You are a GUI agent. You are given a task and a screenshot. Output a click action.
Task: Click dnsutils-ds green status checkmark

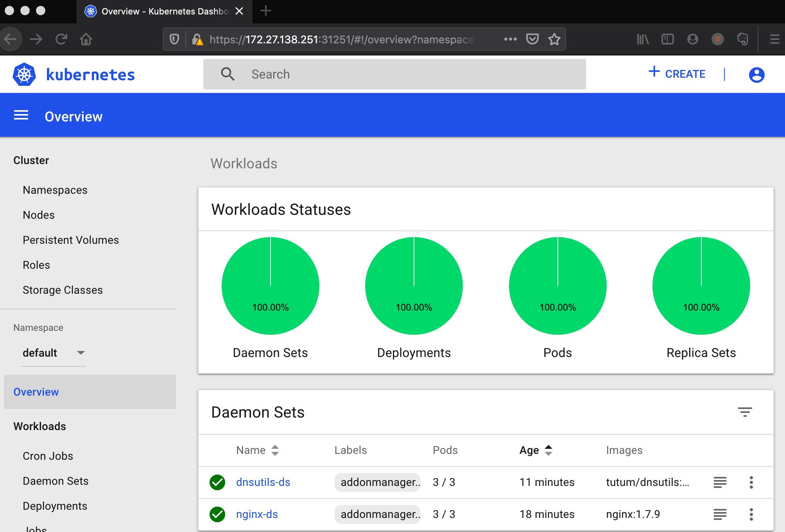coord(217,482)
